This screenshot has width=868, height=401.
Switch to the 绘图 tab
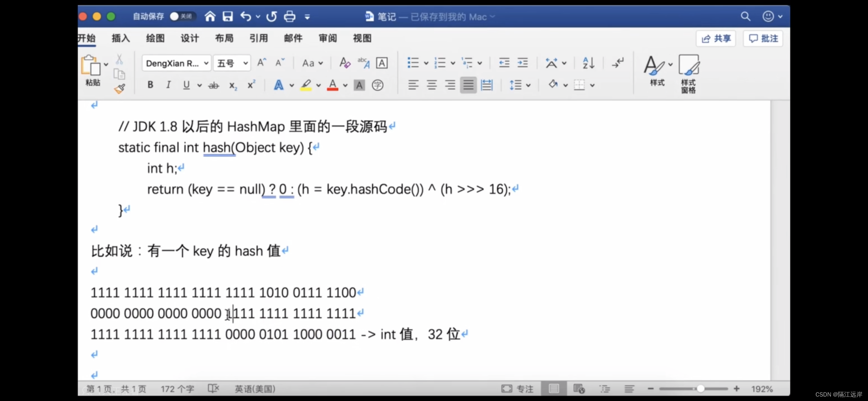[155, 38]
